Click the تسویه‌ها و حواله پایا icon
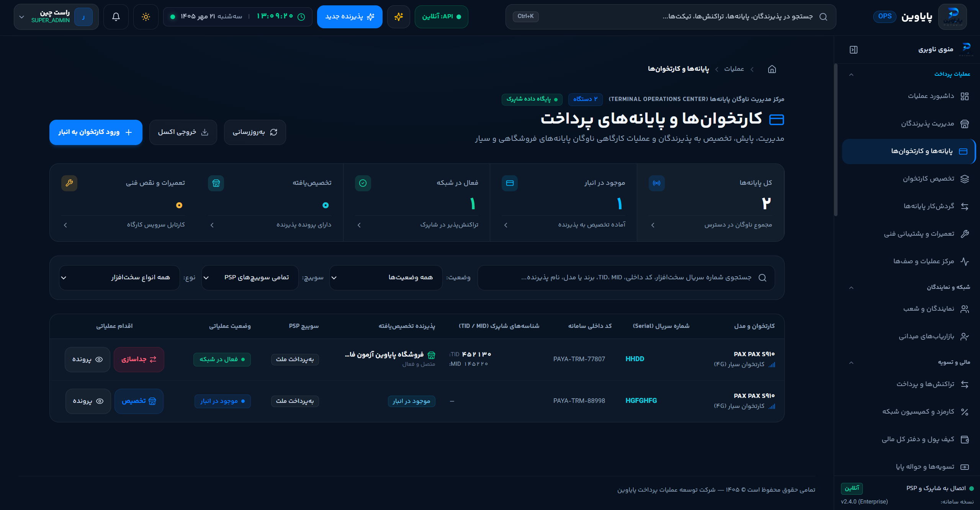 (965, 467)
